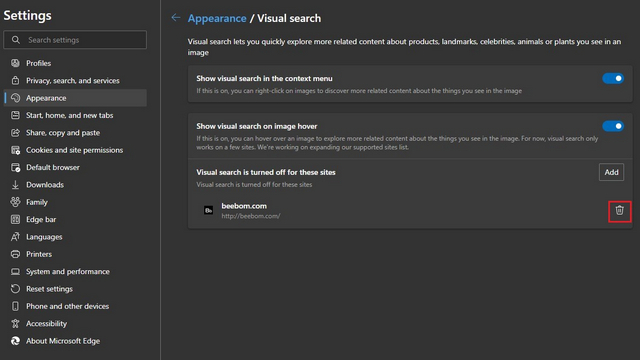The image size is (640, 360).
Task: Click the http://beebom.com/ URL text
Action: coord(251,216)
